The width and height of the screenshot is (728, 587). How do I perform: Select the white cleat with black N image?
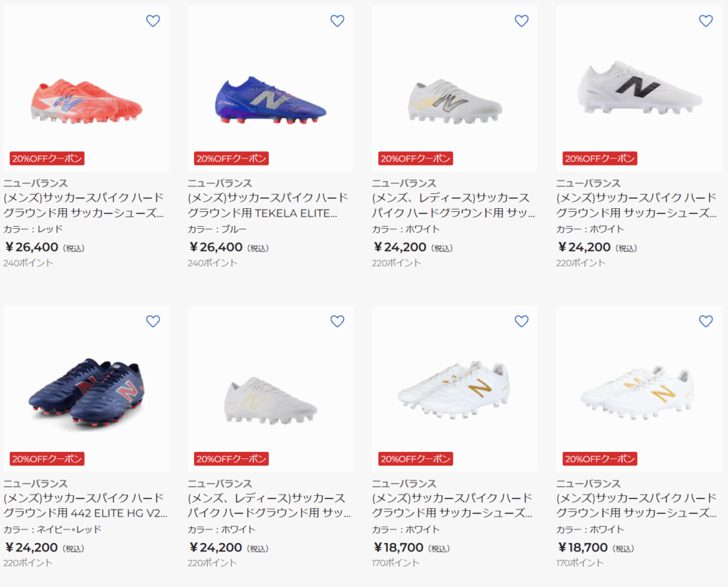pyautogui.click(x=638, y=89)
